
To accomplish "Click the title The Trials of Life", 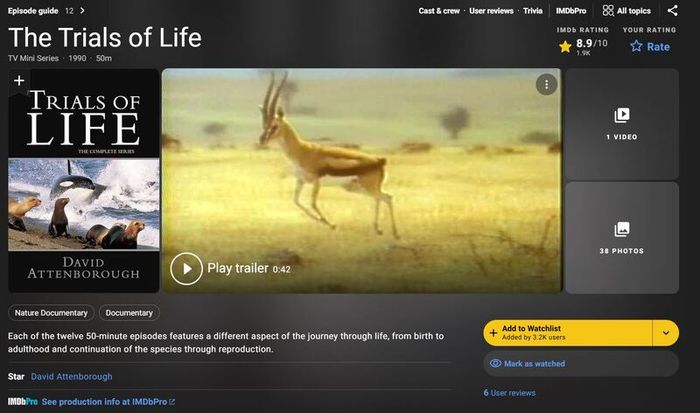I will (x=105, y=37).
